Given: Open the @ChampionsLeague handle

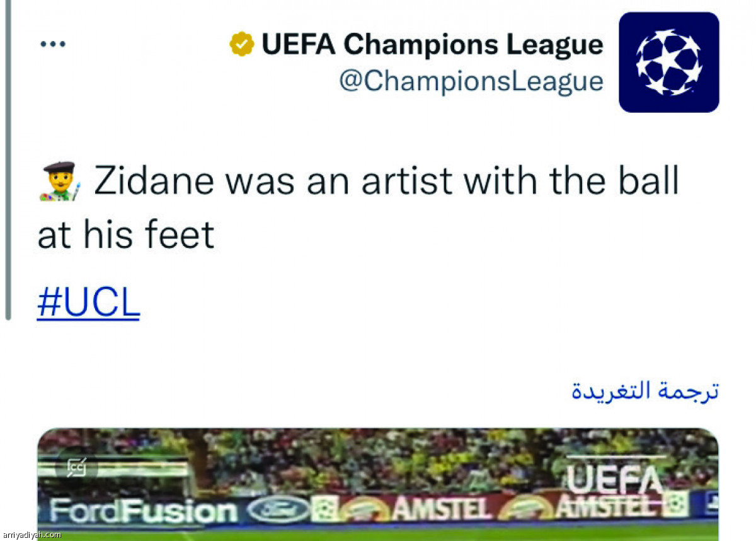Looking at the screenshot, I should point(471,81).
